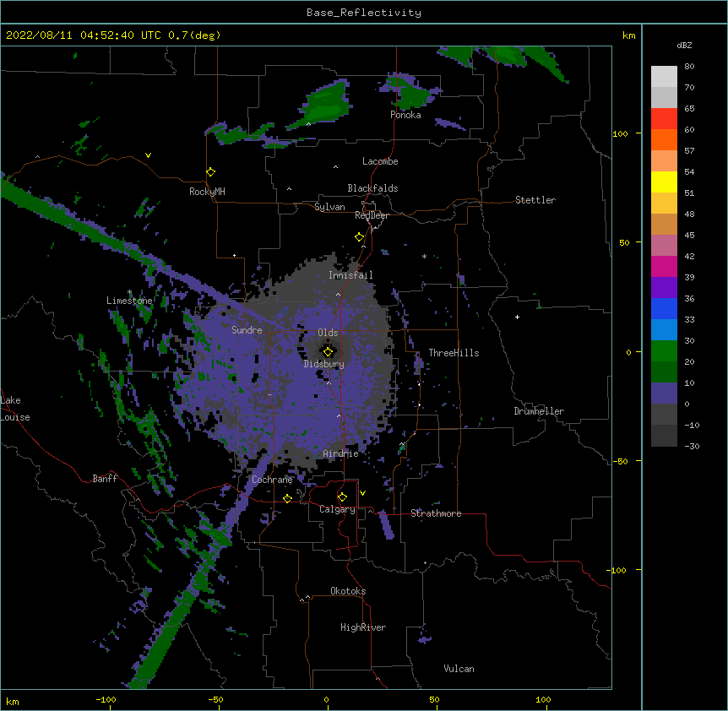
Task: Click the yellow diamond marker beside Cochrane
Action: click(x=287, y=498)
